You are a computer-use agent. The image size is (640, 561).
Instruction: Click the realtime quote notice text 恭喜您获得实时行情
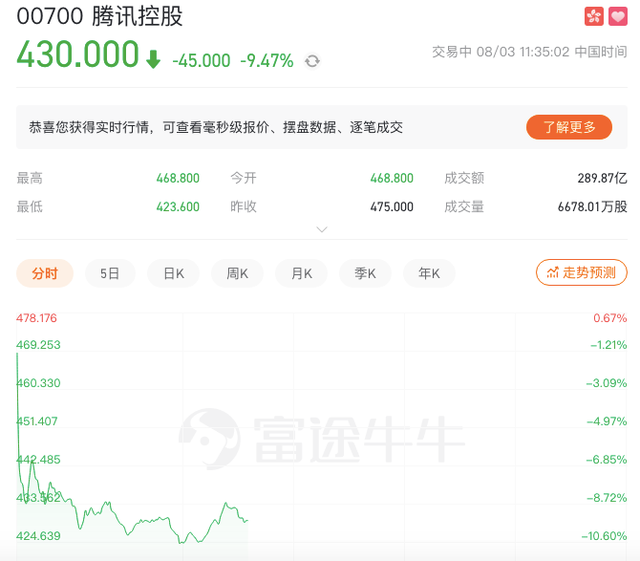tap(89, 127)
